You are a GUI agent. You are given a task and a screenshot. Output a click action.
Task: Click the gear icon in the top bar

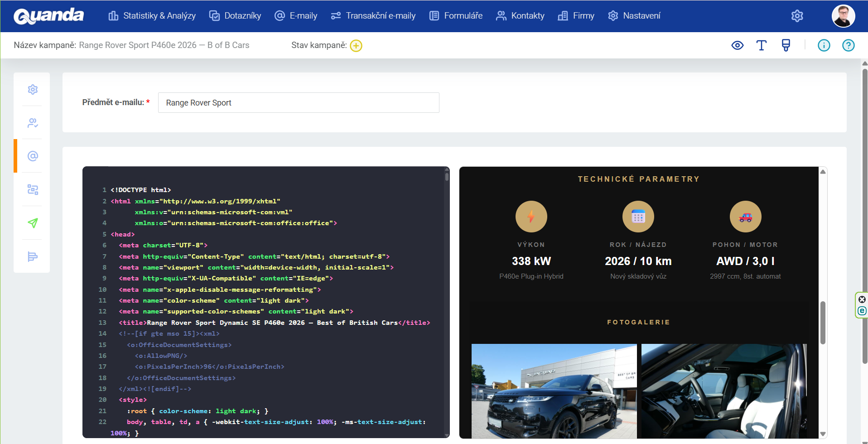[797, 16]
